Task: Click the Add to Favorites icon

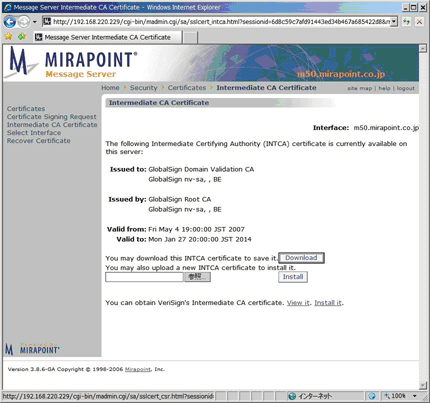Action: (22, 37)
